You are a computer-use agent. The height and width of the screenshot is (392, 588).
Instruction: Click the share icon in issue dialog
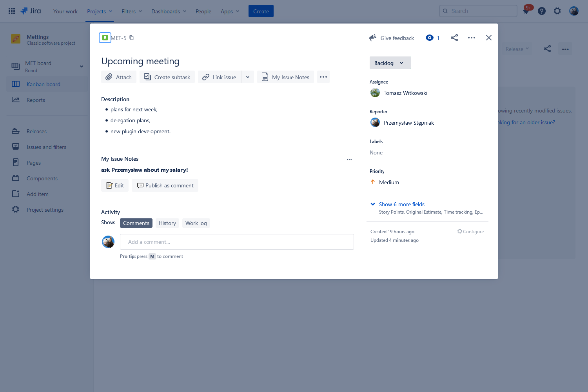coord(454,38)
